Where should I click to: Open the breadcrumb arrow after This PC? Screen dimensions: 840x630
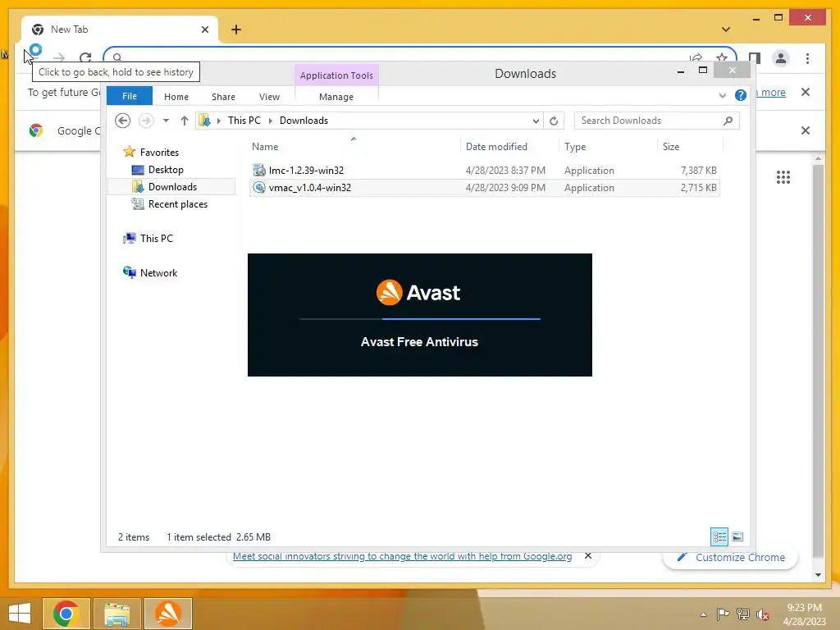point(270,121)
